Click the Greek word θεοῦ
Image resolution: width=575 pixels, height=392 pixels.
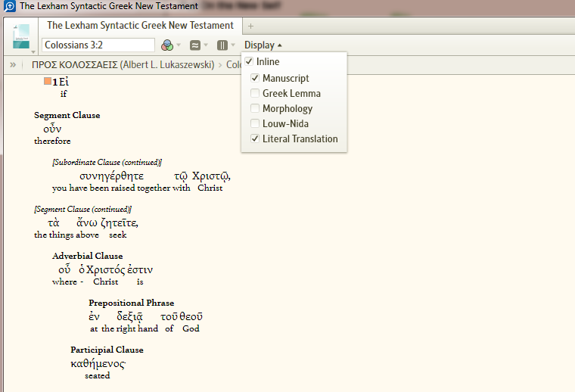[x=191, y=316]
